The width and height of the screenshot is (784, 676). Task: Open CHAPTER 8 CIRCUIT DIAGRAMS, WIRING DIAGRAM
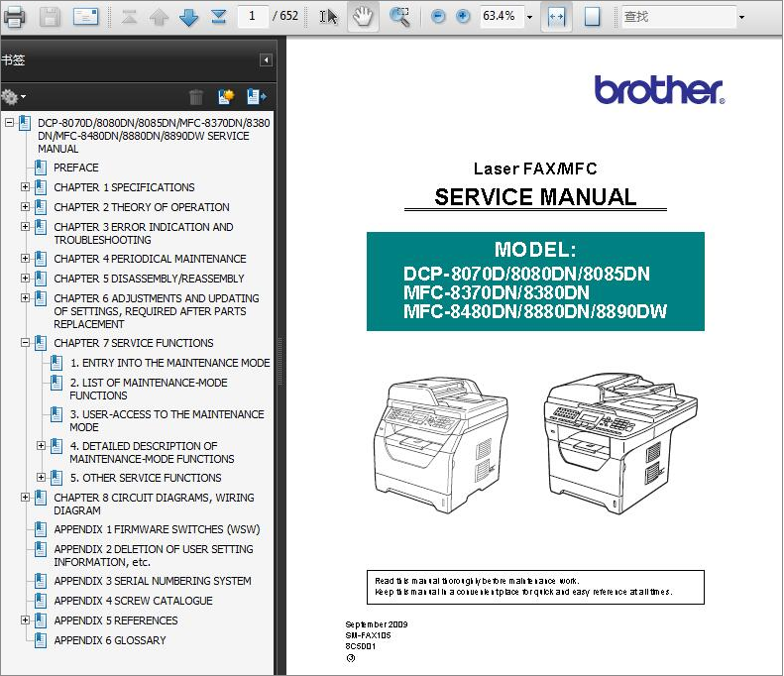[154, 504]
